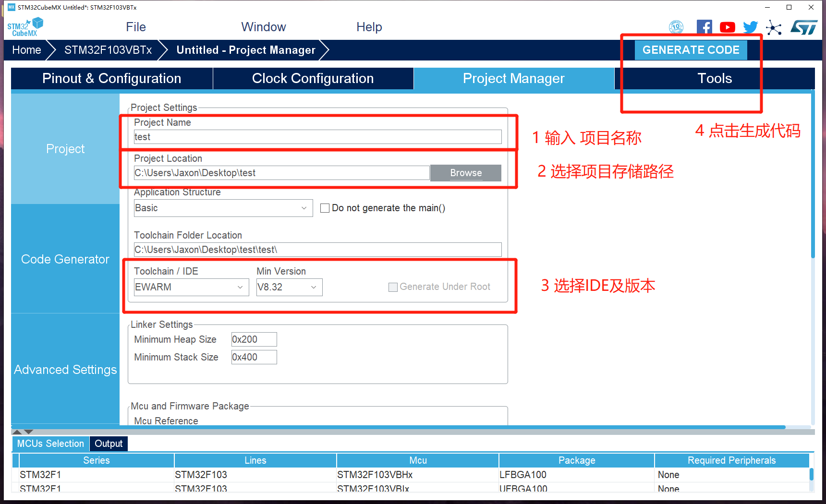Click the settings panel vertical scrollbar
Image resolution: width=826 pixels, height=504 pixels.
click(x=813, y=175)
